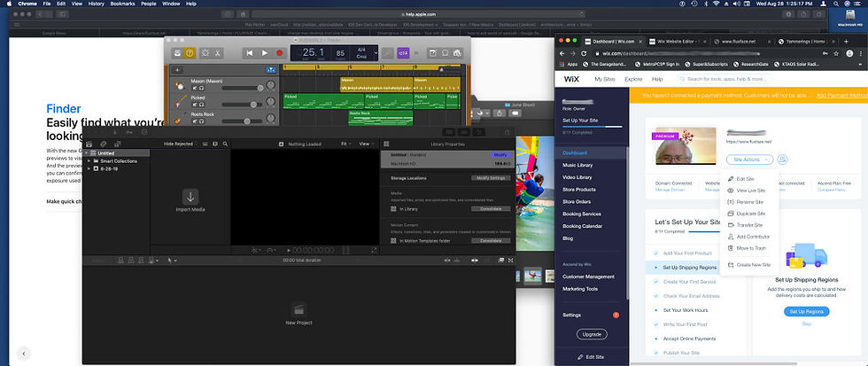
Task: Bookmark page with star icon in Chrome
Action: pos(836,54)
